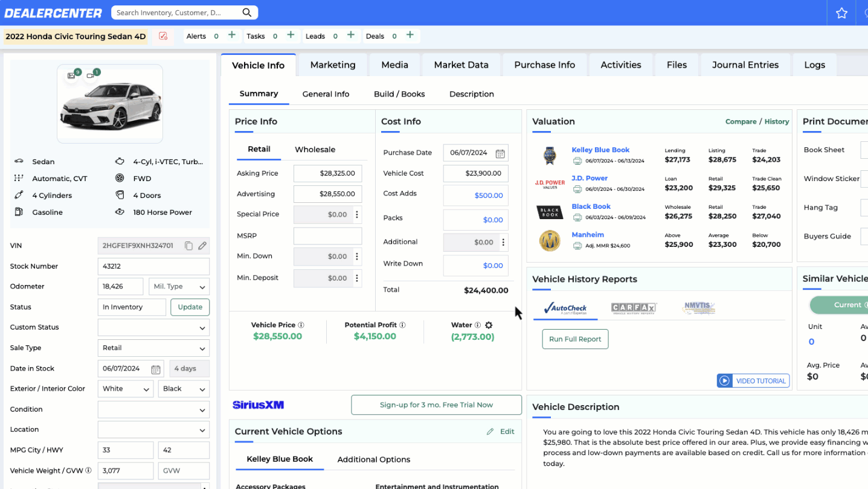Click Compare valuation link
This screenshot has height=489, width=868.
[741, 122]
